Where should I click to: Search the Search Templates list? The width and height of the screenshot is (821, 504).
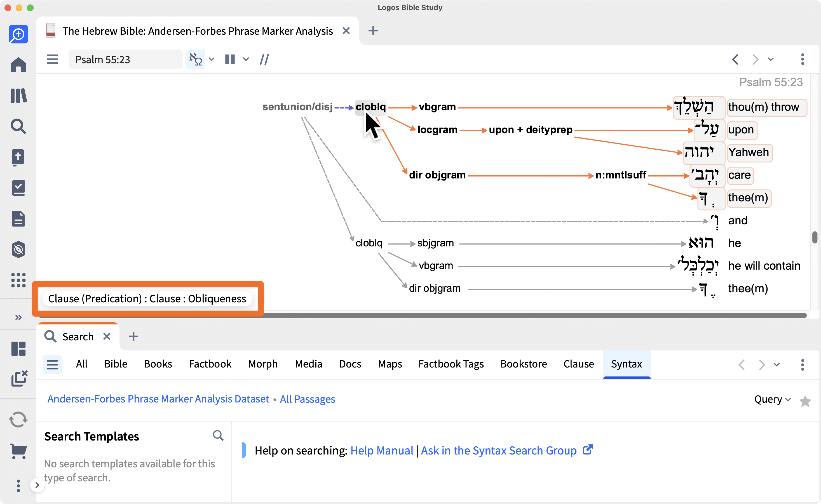pyautogui.click(x=218, y=435)
